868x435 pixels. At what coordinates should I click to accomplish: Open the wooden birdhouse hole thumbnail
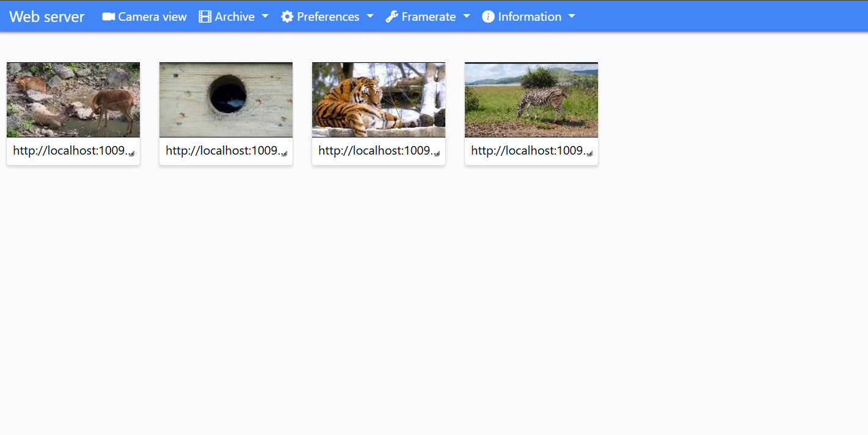click(x=226, y=100)
